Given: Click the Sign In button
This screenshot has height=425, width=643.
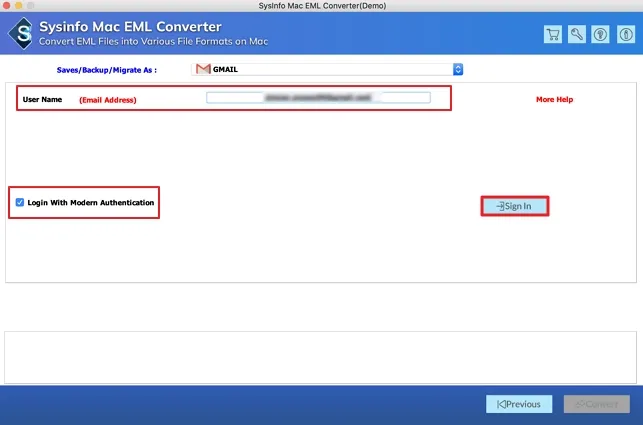Looking at the screenshot, I should pos(515,206).
